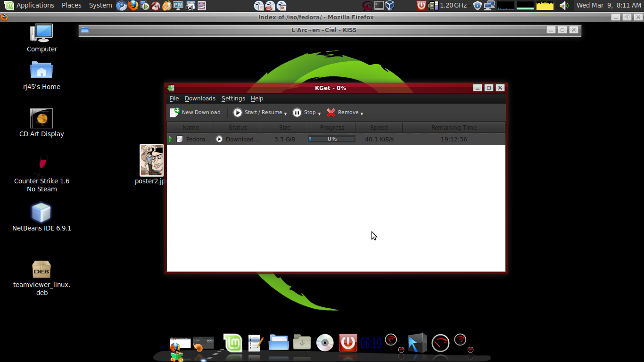644x362 pixels.
Task: Click the volume speaker icon in the panel
Action: [564, 6]
